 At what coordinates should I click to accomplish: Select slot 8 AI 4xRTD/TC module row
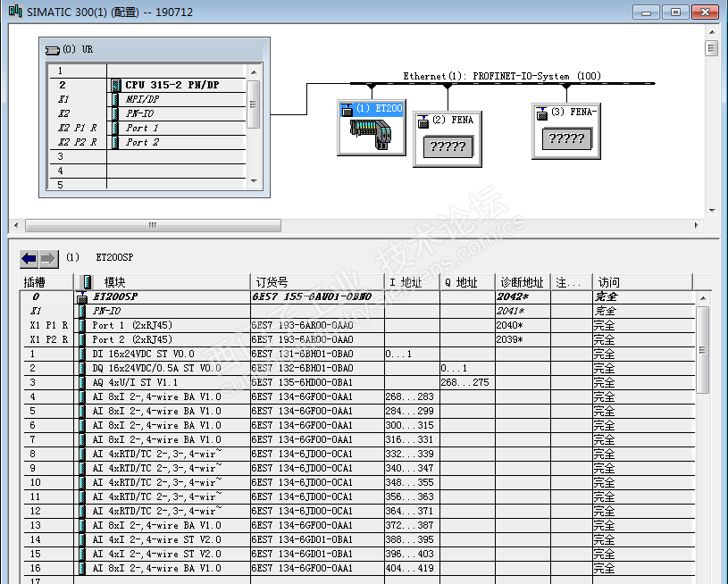click(x=357, y=454)
